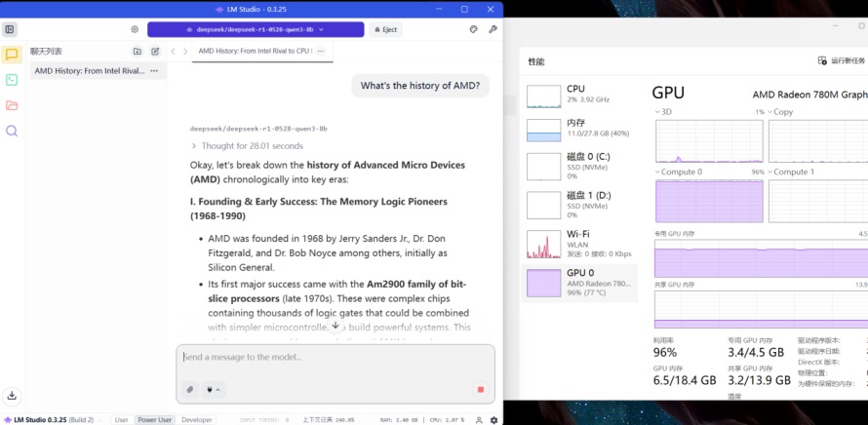Select the AMD History chat tab

[x=254, y=51]
